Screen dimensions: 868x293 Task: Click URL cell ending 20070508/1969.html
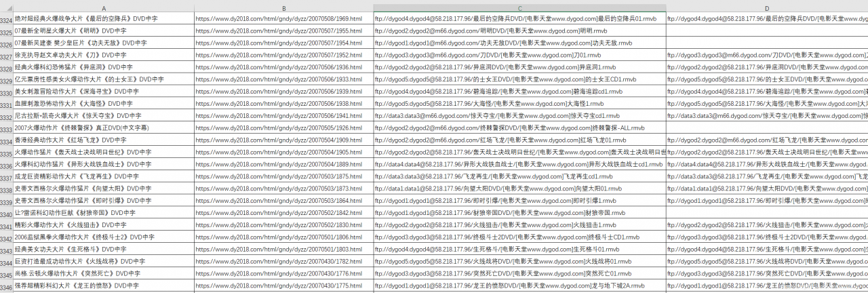283,19
